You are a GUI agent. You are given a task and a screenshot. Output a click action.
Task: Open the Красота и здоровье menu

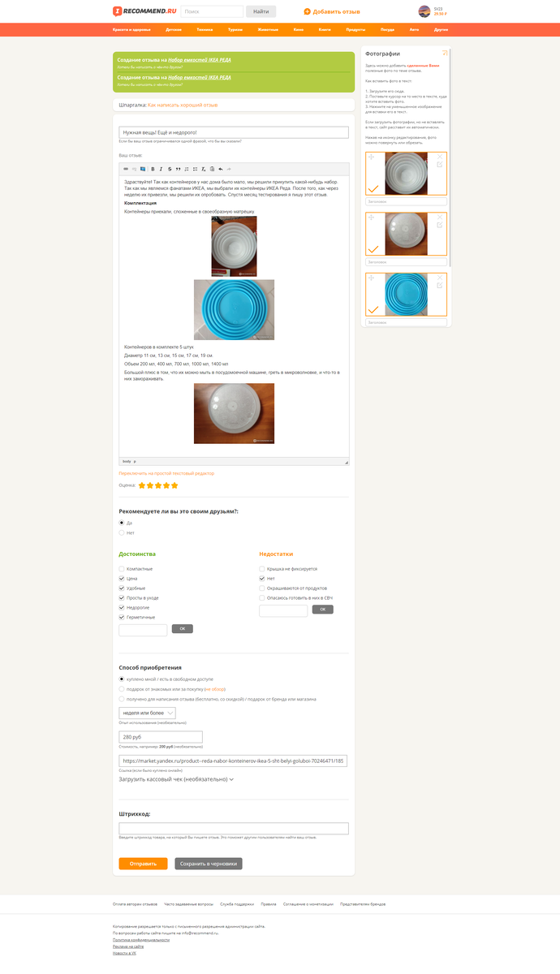coord(132,29)
